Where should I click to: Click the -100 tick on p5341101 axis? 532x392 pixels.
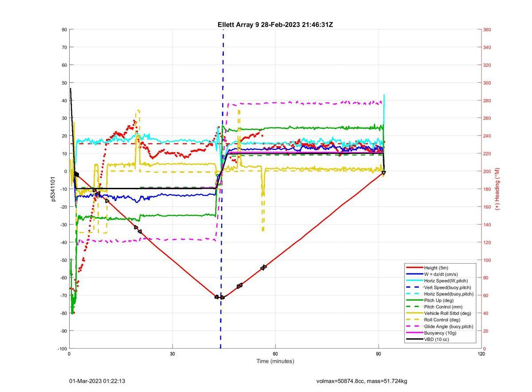(x=62, y=349)
